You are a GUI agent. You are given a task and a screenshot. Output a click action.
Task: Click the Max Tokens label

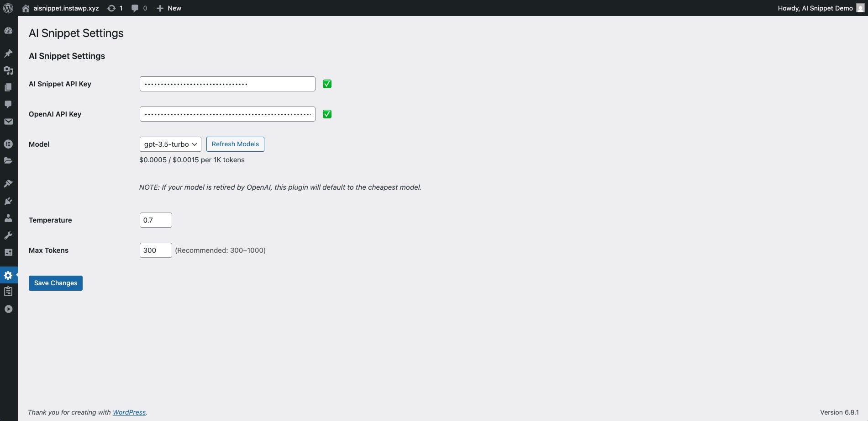click(48, 250)
